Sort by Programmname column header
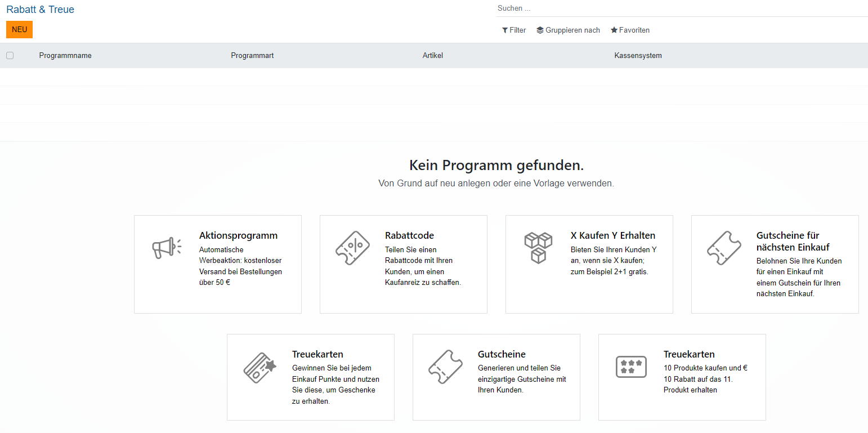 click(x=65, y=56)
